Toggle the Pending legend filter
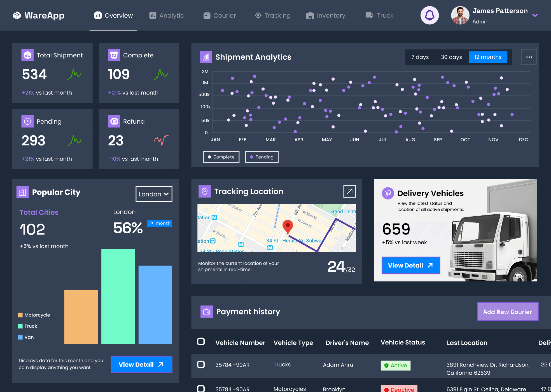 [262, 157]
